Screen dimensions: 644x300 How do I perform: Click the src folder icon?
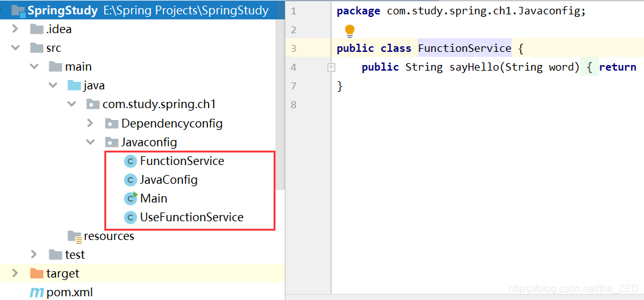pos(37,47)
